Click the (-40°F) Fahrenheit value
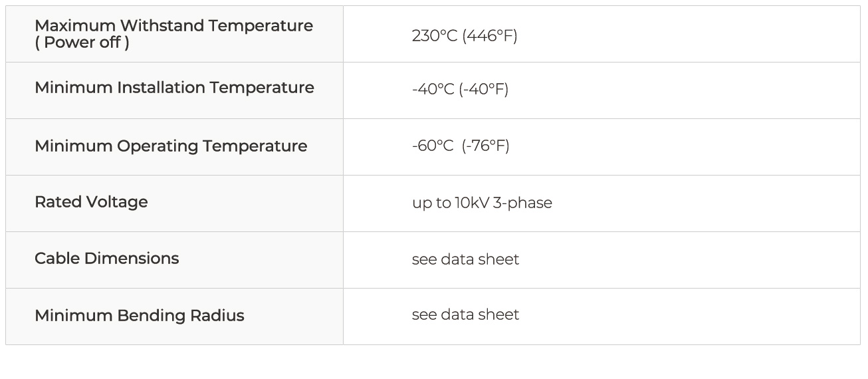868x379 pixels. [484, 89]
